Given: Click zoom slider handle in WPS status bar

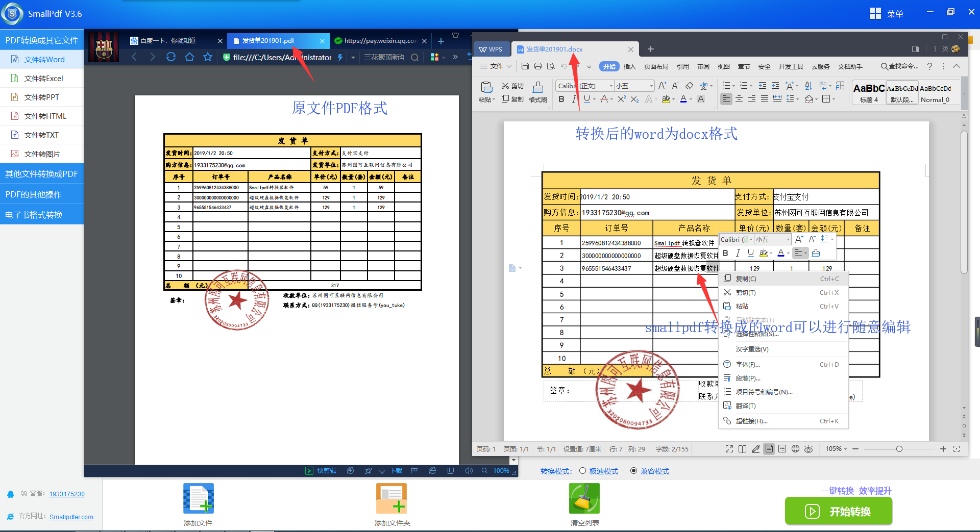Looking at the screenshot, I should point(899,449).
